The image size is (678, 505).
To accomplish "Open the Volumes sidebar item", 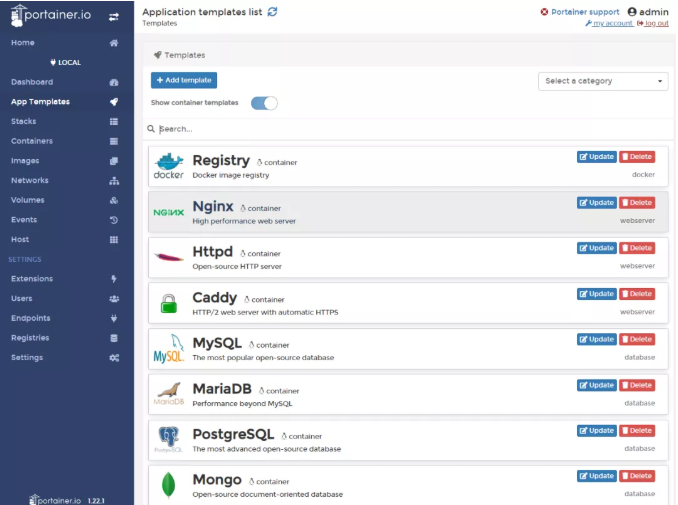I will [28, 200].
